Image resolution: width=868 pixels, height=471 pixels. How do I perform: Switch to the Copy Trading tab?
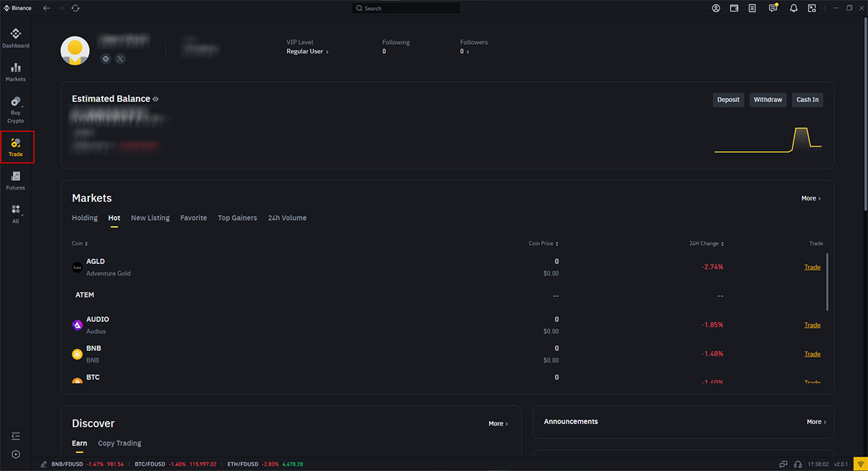pos(120,444)
